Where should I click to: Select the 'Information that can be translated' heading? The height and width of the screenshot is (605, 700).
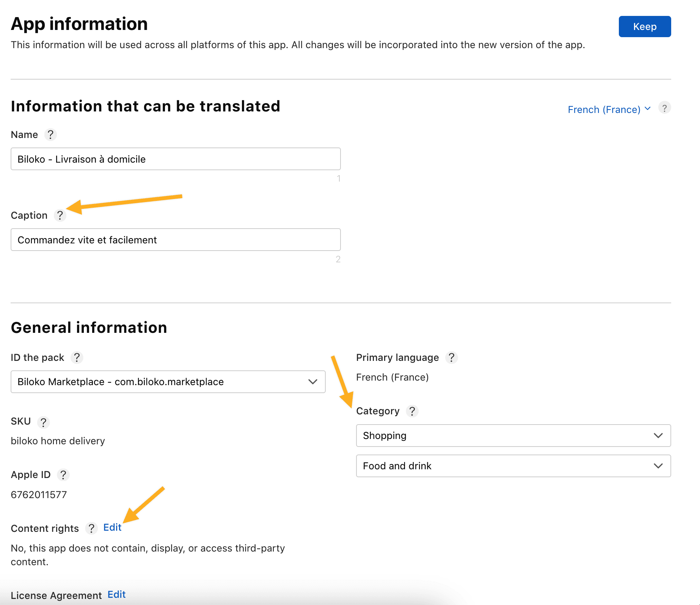pos(146,106)
